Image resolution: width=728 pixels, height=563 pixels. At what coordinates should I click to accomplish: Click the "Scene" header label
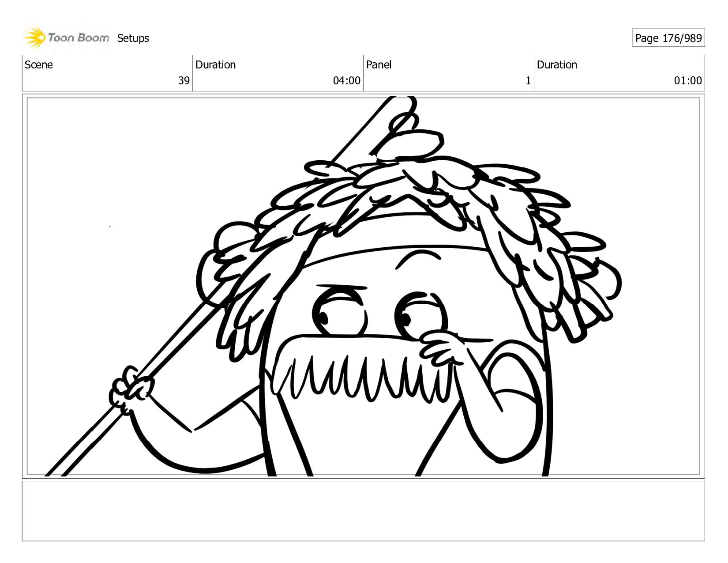(x=39, y=65)
